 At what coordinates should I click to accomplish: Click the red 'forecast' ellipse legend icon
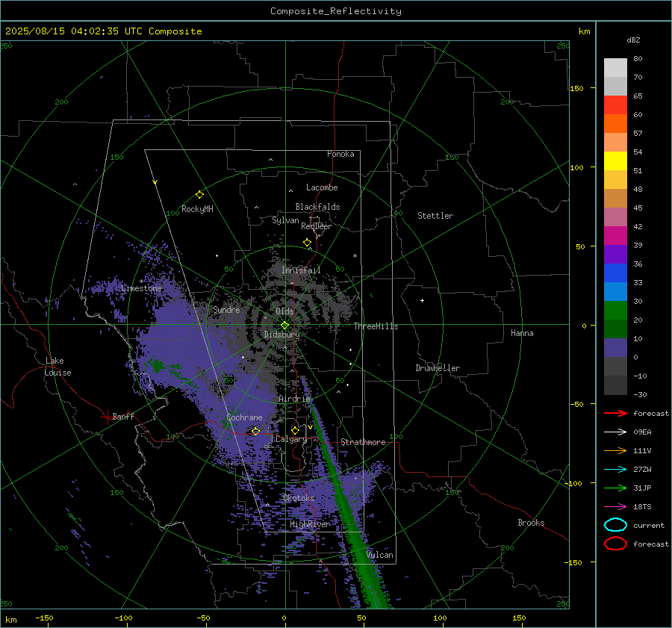tap(615, 544)
